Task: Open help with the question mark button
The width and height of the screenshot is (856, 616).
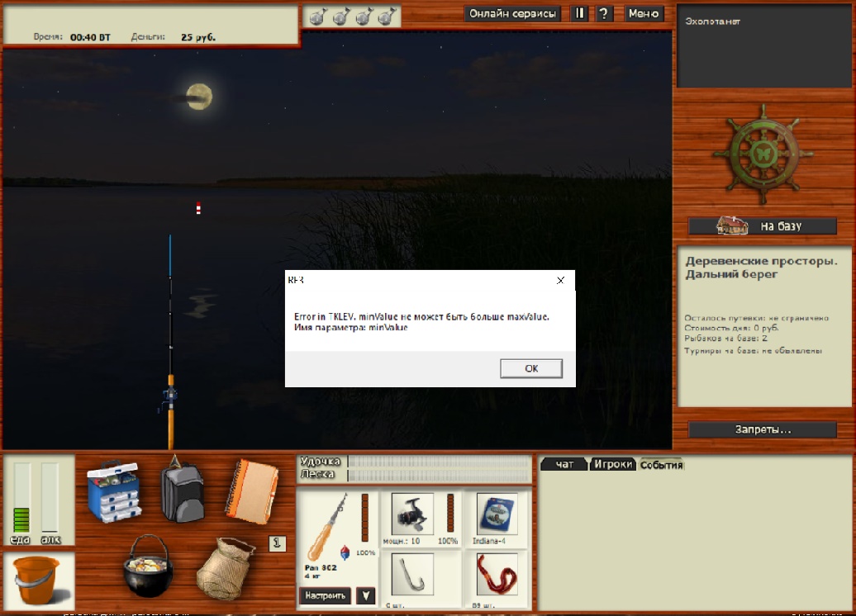Action: [x=603, y=14]
